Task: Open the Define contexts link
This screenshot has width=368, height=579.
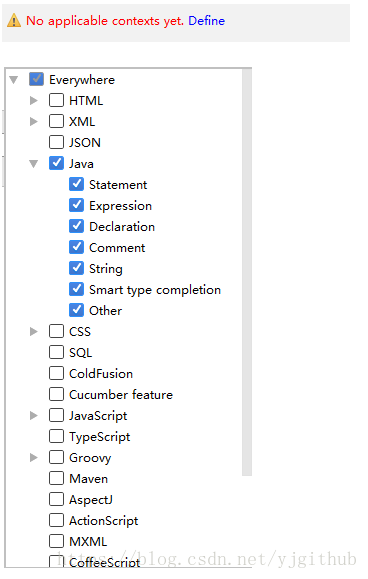Action: 206,21
